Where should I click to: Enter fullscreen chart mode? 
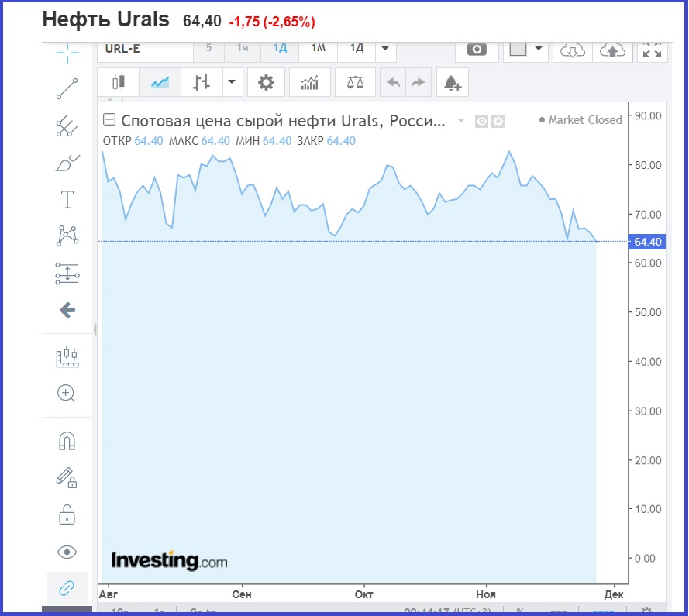[x=652, y=50]
